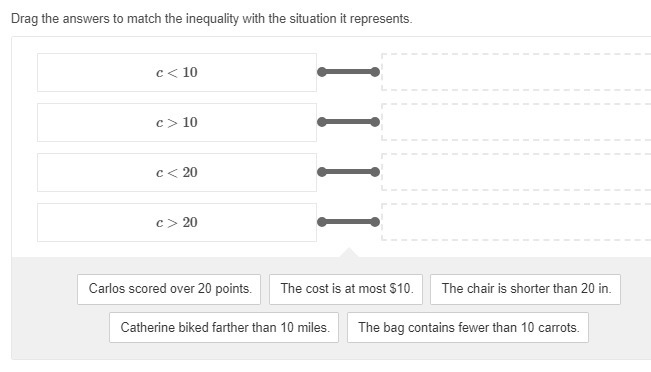
Task: Click connector line next to c < 20
Action: click(x=348, y=172)
